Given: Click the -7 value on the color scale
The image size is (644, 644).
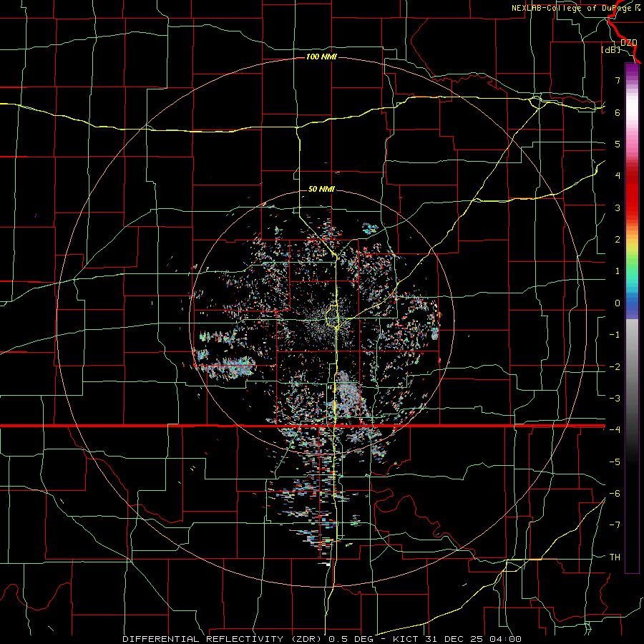Looking at the screenshot, I should pos(615,525).
